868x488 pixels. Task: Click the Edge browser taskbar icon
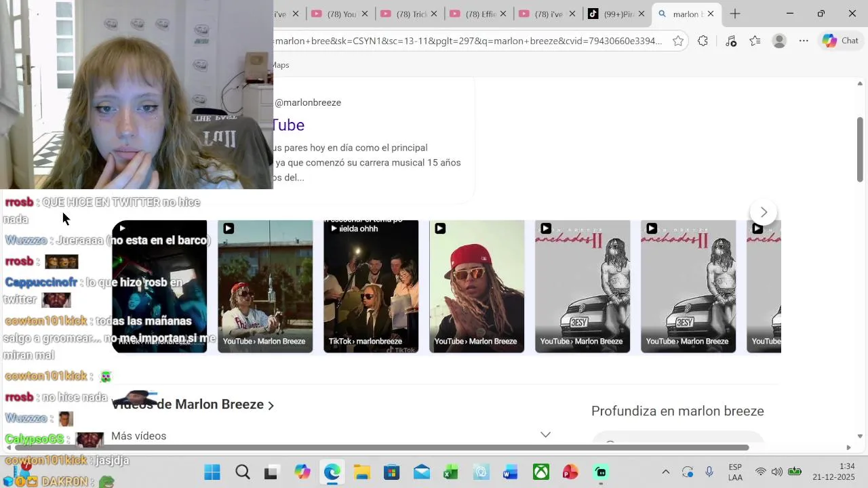(332, 472)
